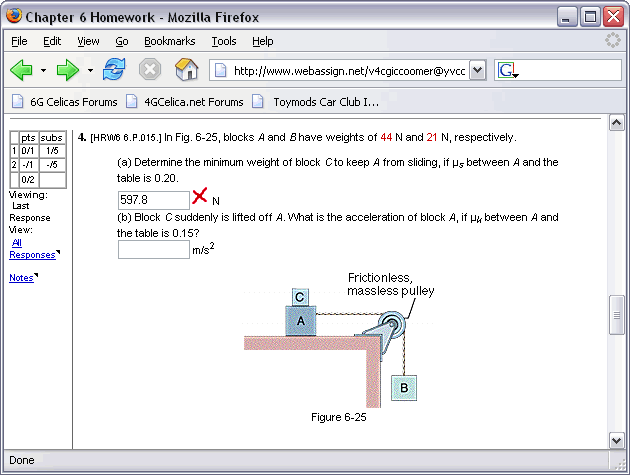Open the Bookmarks menu
Screen dimensions: 630x475
click(x=170, y=41)
